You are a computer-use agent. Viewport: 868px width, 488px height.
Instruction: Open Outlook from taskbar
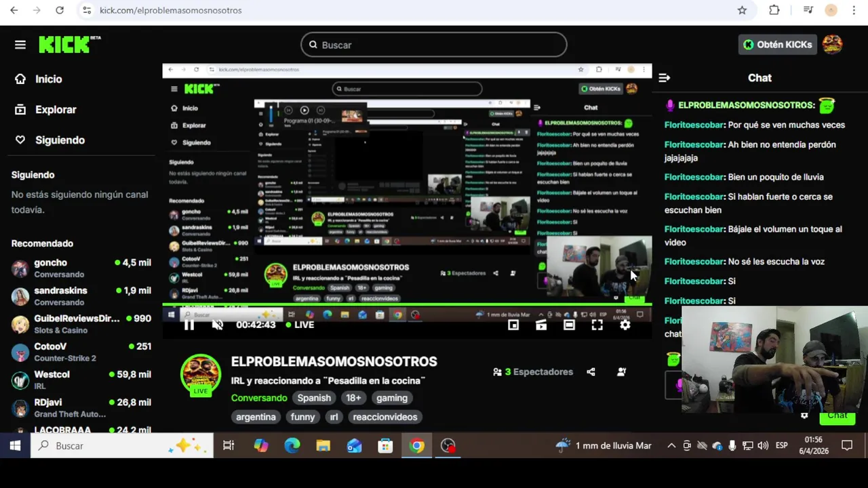354,445
